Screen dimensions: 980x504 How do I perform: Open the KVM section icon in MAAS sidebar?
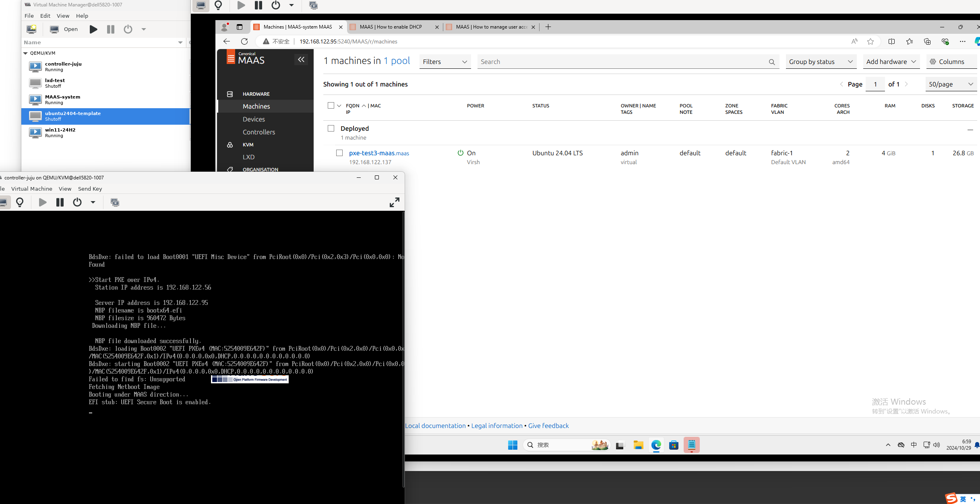(x=230, y=144)
